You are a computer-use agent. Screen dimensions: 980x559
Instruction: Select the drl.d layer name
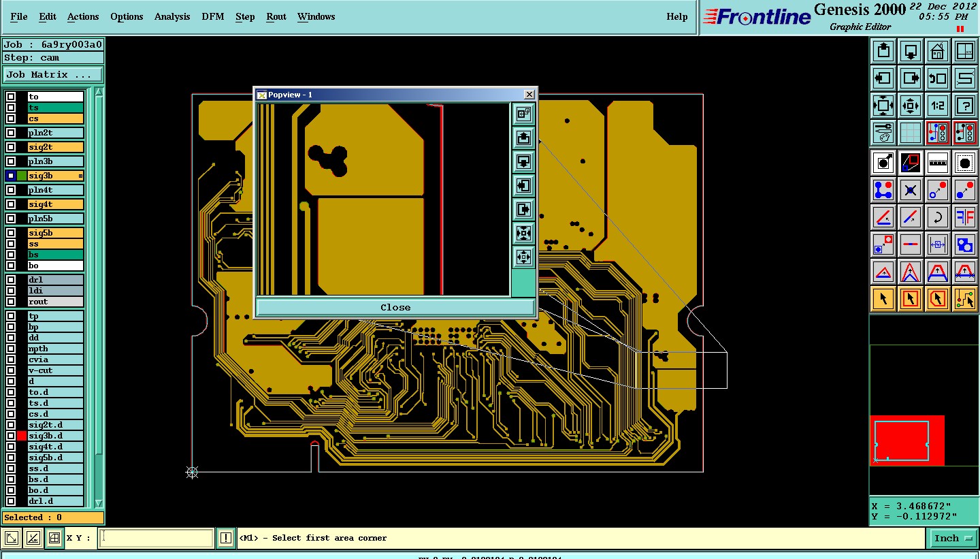pos(56,501)
